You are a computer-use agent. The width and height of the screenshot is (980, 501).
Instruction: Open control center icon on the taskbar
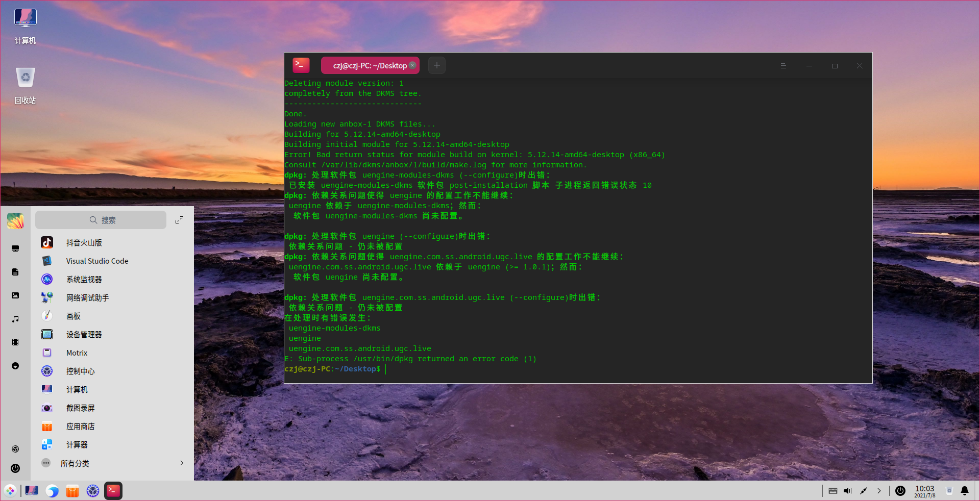93,491
